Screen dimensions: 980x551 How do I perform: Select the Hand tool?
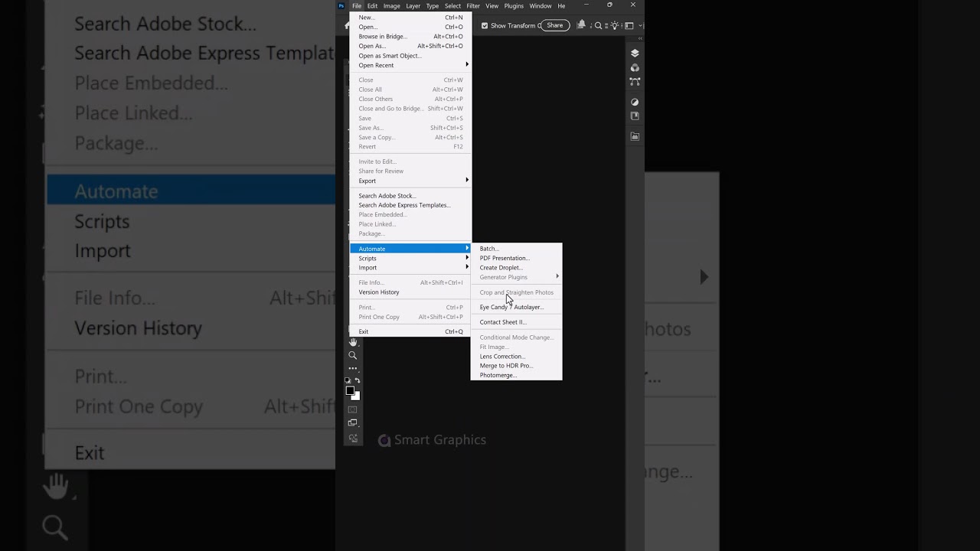(x=353, y=342)
